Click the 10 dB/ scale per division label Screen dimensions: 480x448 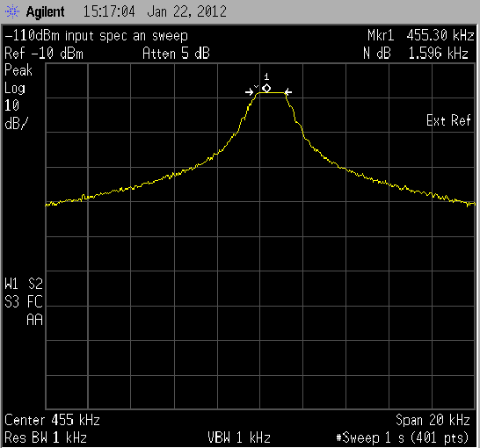tap(16, 115)
